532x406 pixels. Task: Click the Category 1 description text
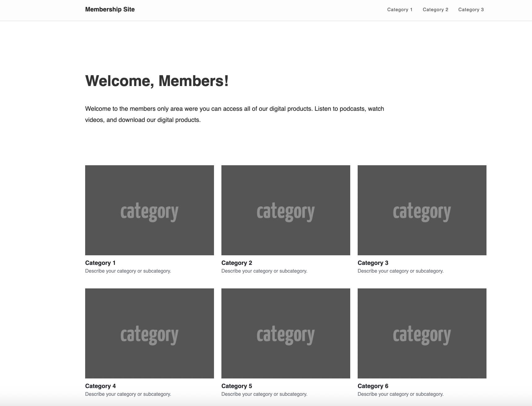(x=128, y=271)
